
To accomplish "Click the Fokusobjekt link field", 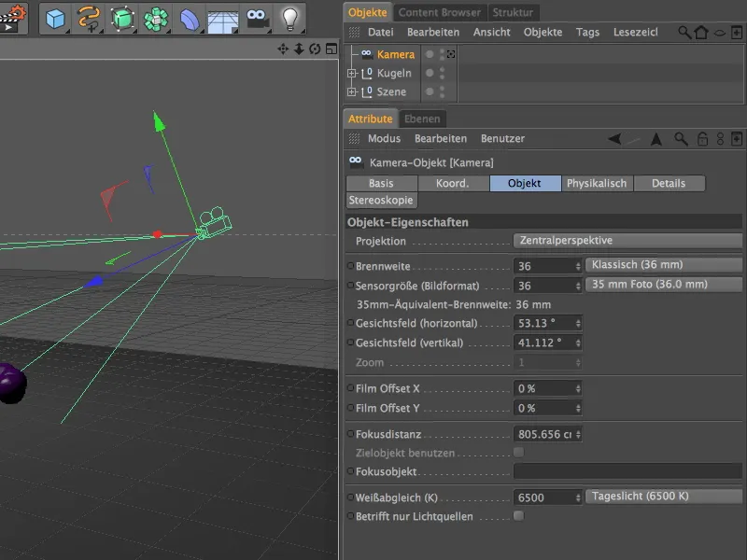I will click(x=627, y=471).
